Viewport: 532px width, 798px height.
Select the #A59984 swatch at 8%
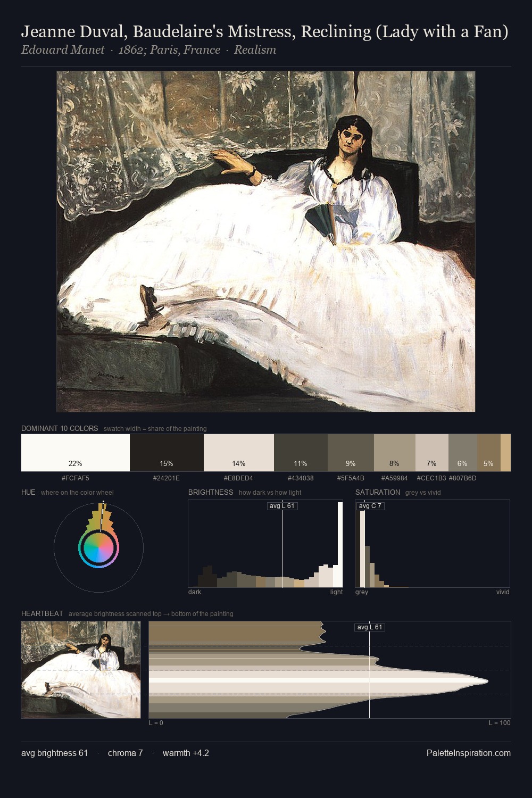394,453
